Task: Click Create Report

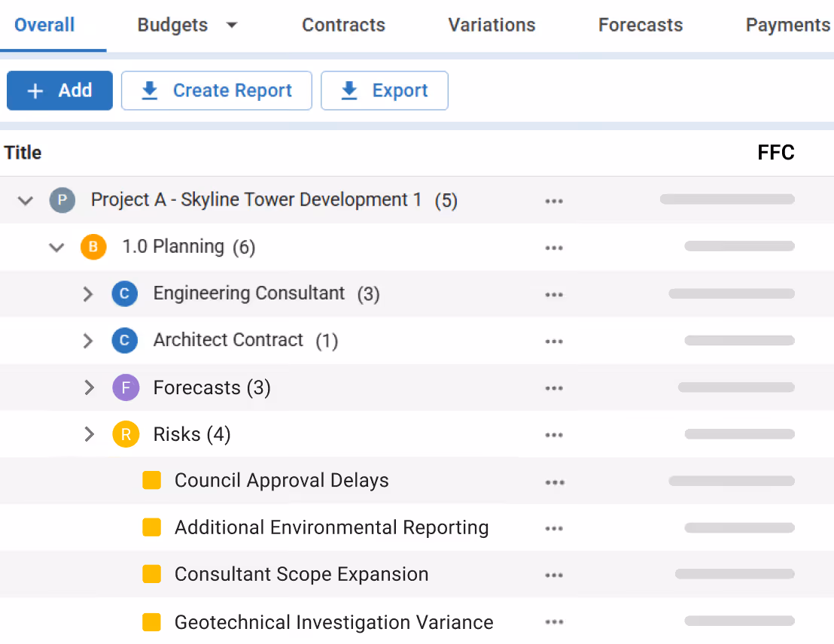Action: (x=216, y=90)
